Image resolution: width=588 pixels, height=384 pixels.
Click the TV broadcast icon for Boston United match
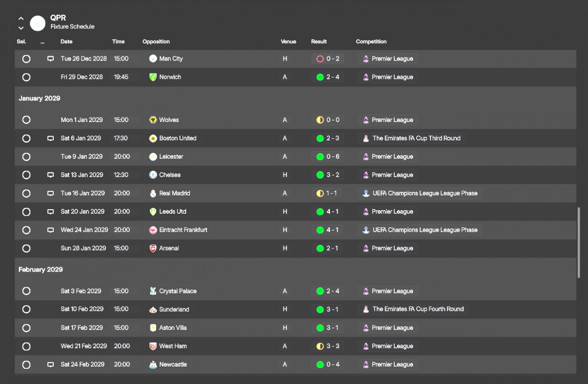click(51, 138)
